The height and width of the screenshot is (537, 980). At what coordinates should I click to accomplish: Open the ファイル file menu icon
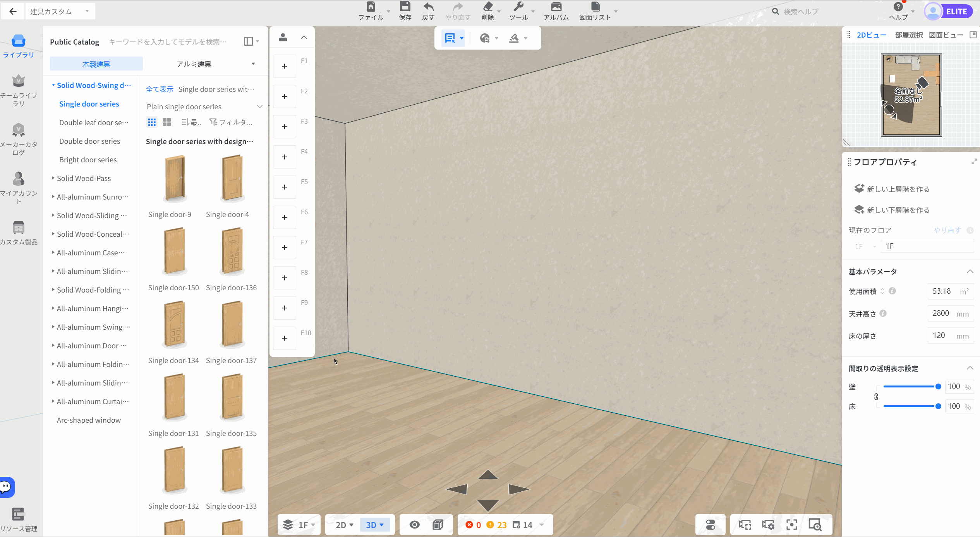(x=371, y=7)
